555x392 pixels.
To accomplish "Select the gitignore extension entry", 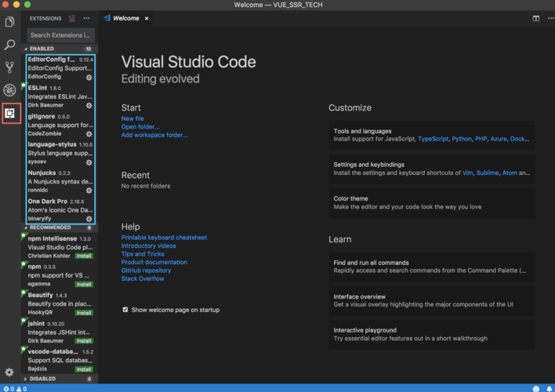I will click(60, 125).
